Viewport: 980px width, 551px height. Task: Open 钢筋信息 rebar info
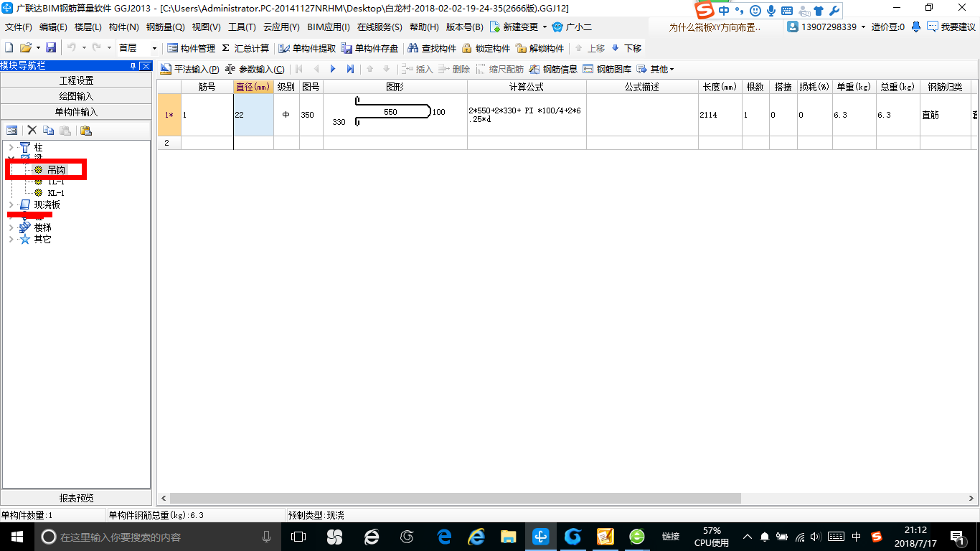tap(553, 70)
